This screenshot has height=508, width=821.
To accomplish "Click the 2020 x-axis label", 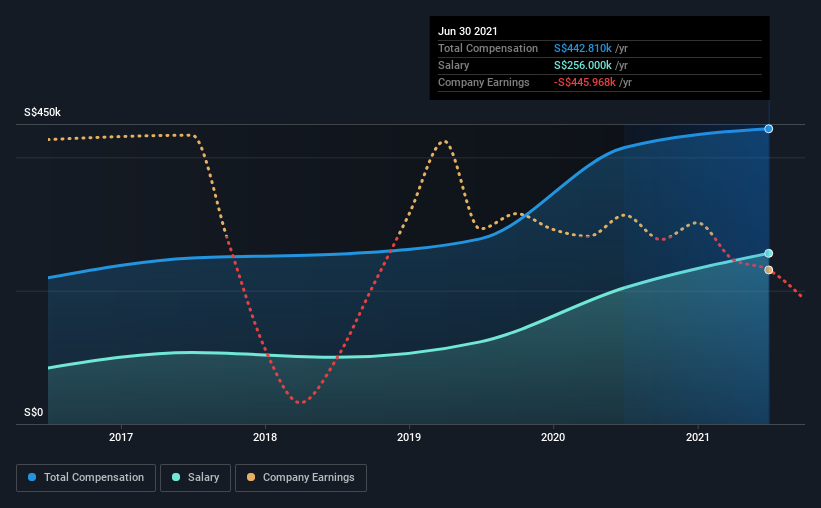I will (x=553, y=437).
